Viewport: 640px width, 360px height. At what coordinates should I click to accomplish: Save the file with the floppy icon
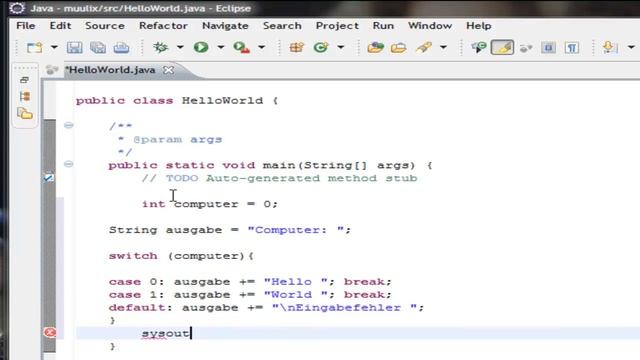click(x=74, y=47)
